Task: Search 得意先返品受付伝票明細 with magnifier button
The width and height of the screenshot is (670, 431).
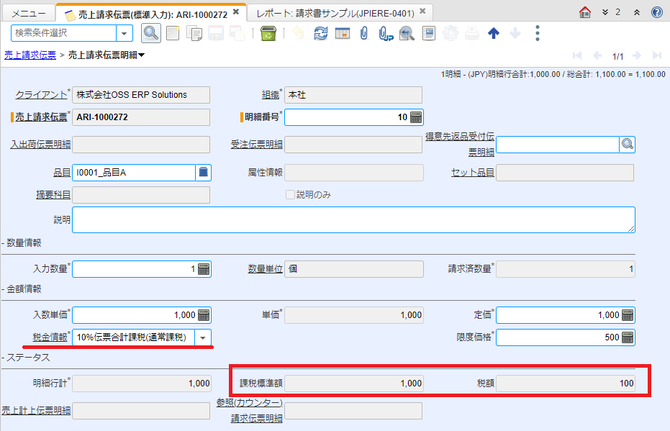Action: tap(627, 144)
